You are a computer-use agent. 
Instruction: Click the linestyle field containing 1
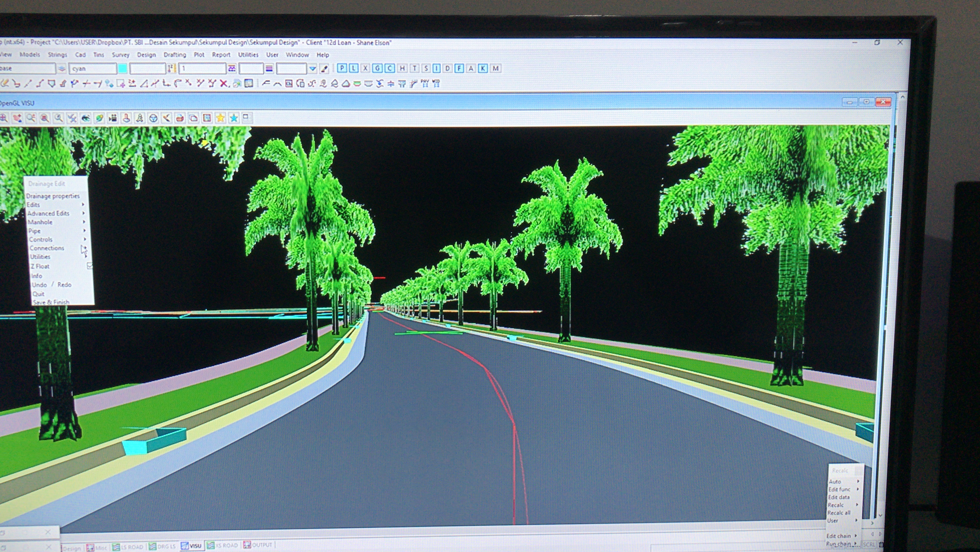[202, 68]
